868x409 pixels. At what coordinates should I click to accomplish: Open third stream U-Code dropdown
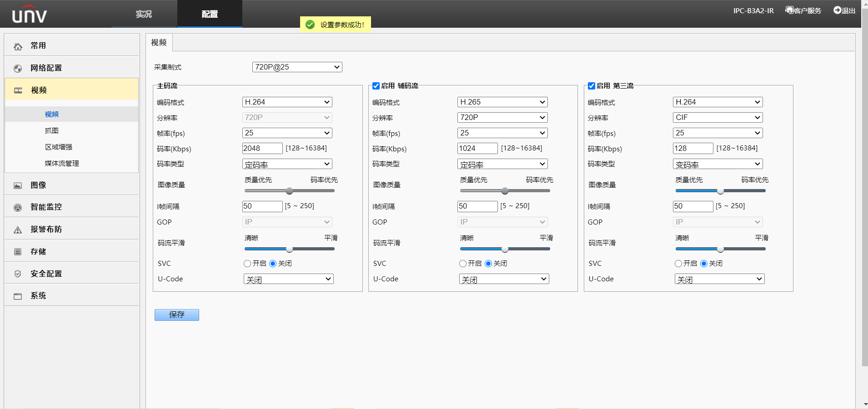720,279
